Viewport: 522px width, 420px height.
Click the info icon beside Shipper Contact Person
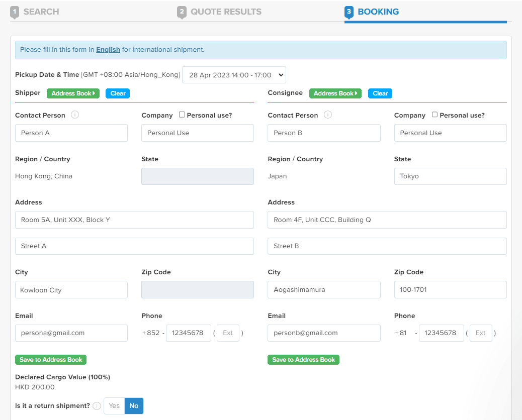coord(75,115)
